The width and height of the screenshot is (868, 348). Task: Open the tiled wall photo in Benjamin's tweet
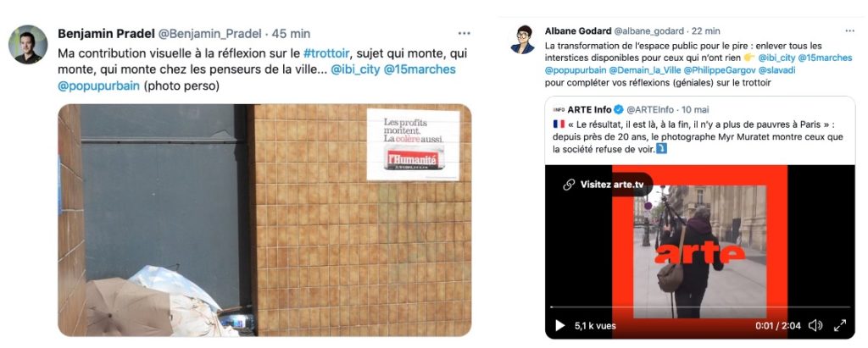pos(264,220)
